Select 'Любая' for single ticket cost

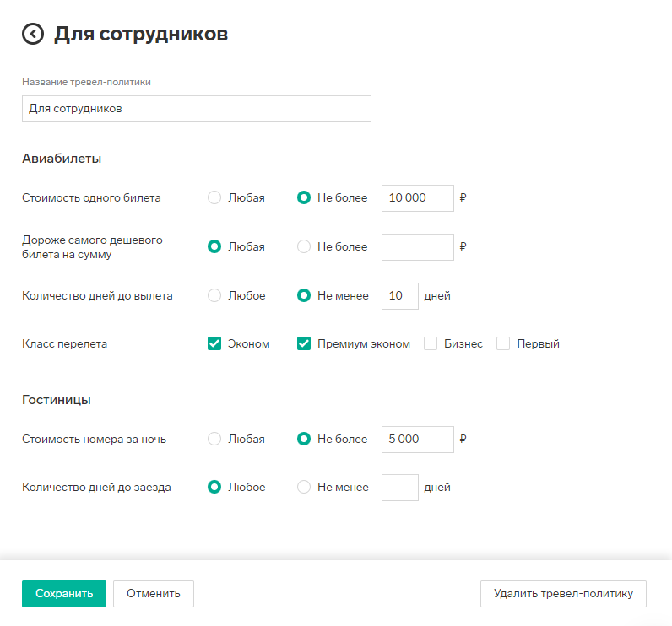click(x=214, y=197)
